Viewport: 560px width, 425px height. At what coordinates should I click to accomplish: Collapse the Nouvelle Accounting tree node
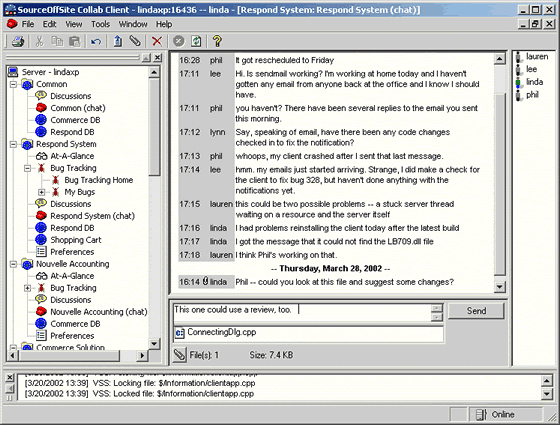point(13,264)
